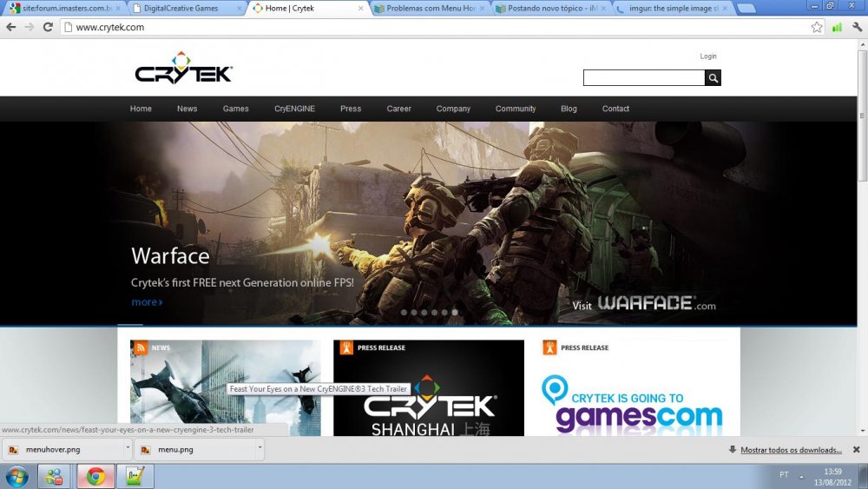Click inside the Crytek search field
The width and height of the screenshot is (868, 489).
643,78
